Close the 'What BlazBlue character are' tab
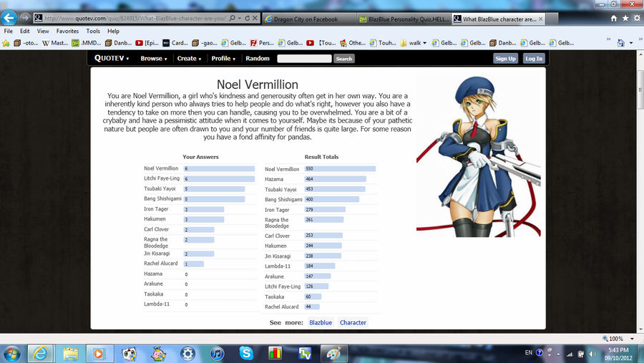This screenshot has height=363, width=644. 540,19
